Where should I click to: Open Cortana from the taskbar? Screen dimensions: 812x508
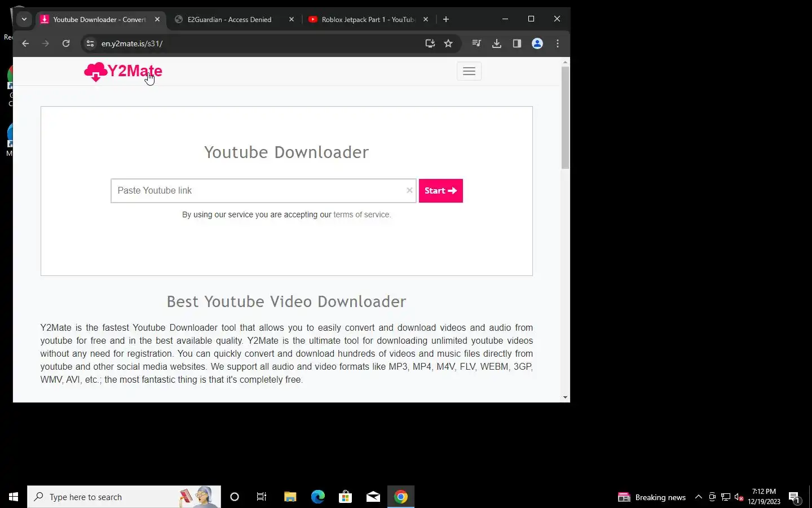click(235, 497)
